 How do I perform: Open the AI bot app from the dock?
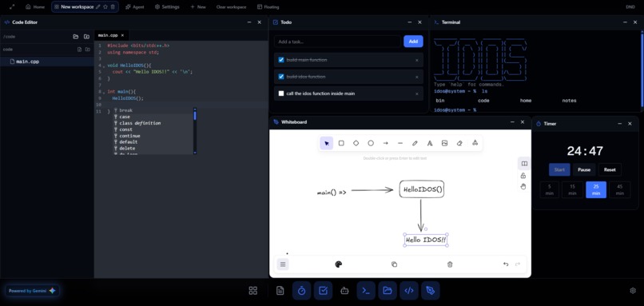(x=344, y=291)
